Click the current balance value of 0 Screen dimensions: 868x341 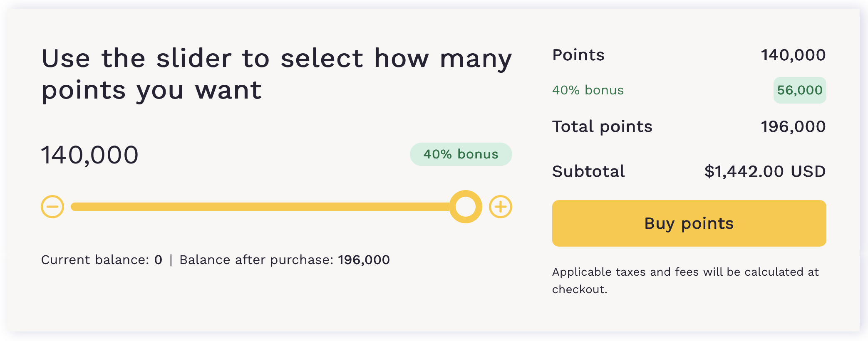pos(158,260)
